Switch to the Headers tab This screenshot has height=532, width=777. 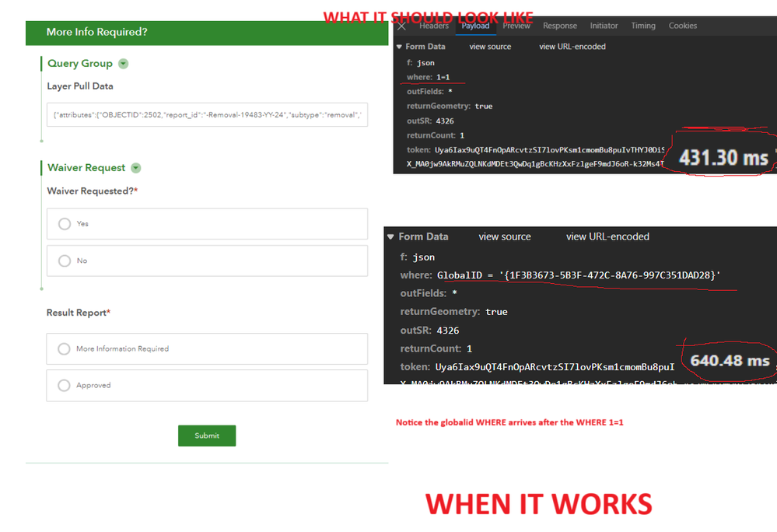pos(433,26)
